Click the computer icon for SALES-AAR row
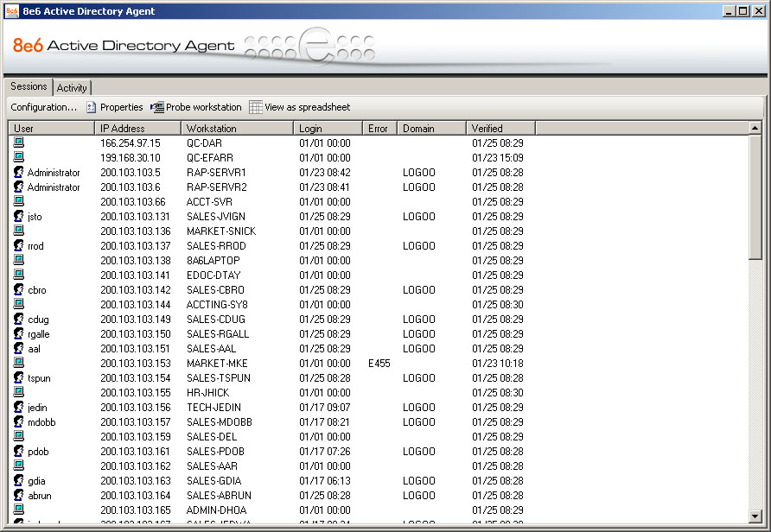This screenshot has height=532, width=771. [x=19, y=465]
